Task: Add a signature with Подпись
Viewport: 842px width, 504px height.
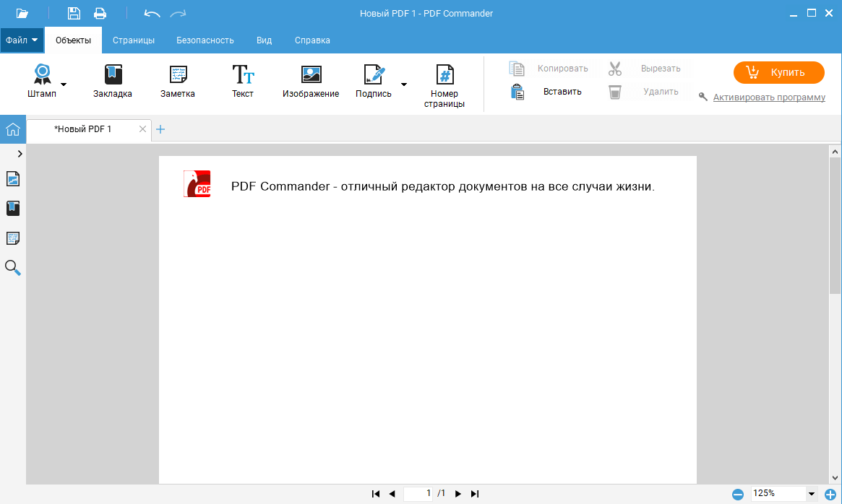Action: click(x=374, y=81)
